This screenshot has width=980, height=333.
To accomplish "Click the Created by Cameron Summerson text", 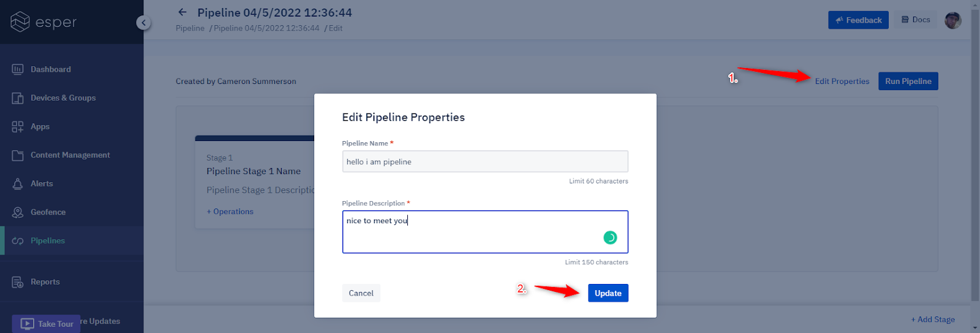I will [x=236, y=81].
